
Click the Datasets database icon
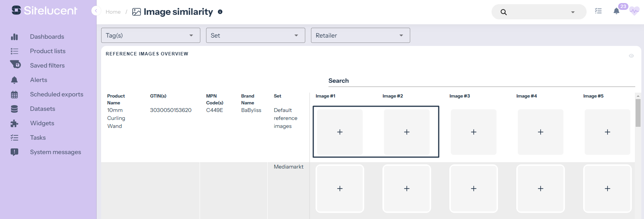[14, 109]
